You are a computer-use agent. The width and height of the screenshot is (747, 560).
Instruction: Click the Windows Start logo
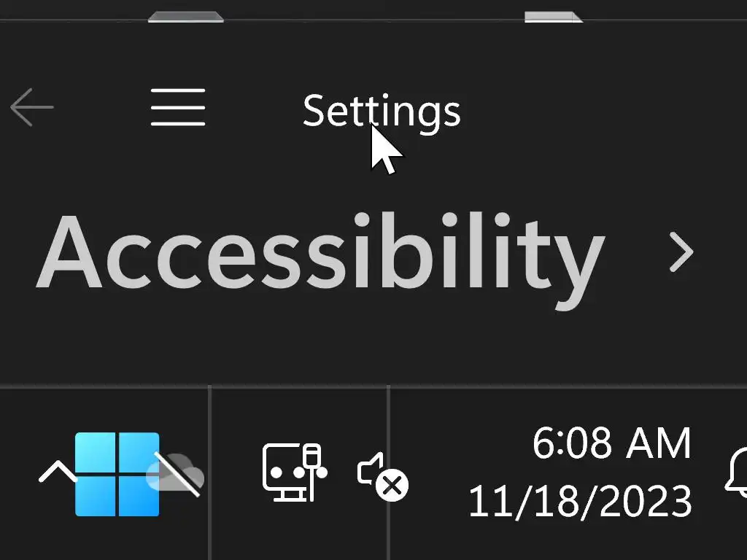pos(117,474)
